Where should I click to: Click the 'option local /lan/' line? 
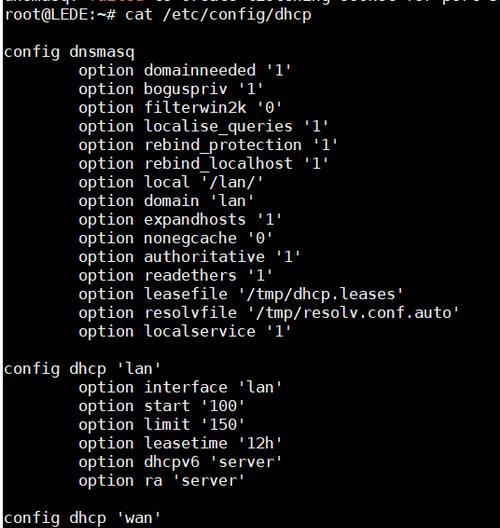coord(171,183)
